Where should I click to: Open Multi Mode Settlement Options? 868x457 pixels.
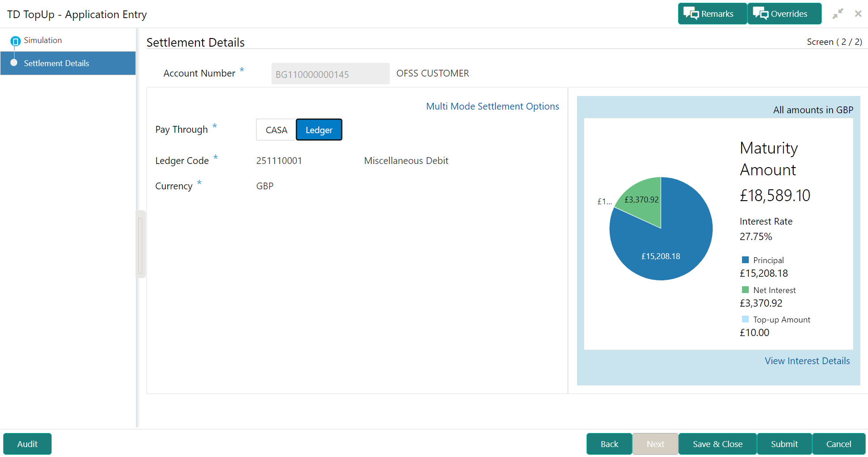click(x=493, y=106)
